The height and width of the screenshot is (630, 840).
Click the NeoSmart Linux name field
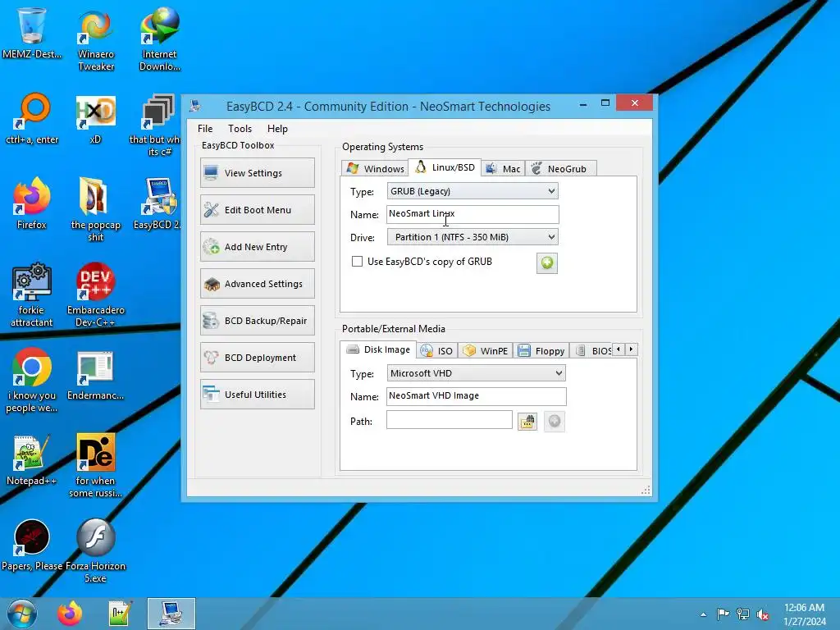click(x=472, y=214)
